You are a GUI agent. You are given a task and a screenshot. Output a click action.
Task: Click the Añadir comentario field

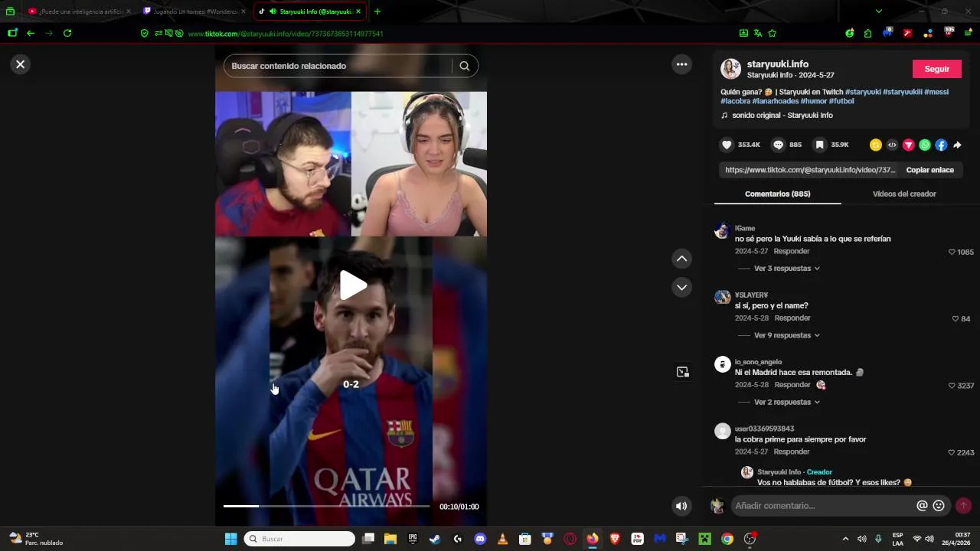pyautogui.click(x=823, y=506)
